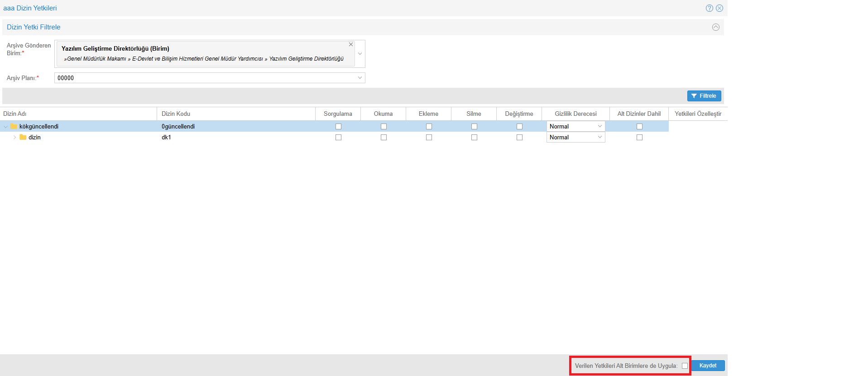Screen dimensions: 868x376
Task: Click the dizin folder icon
Action: point(23,137)
